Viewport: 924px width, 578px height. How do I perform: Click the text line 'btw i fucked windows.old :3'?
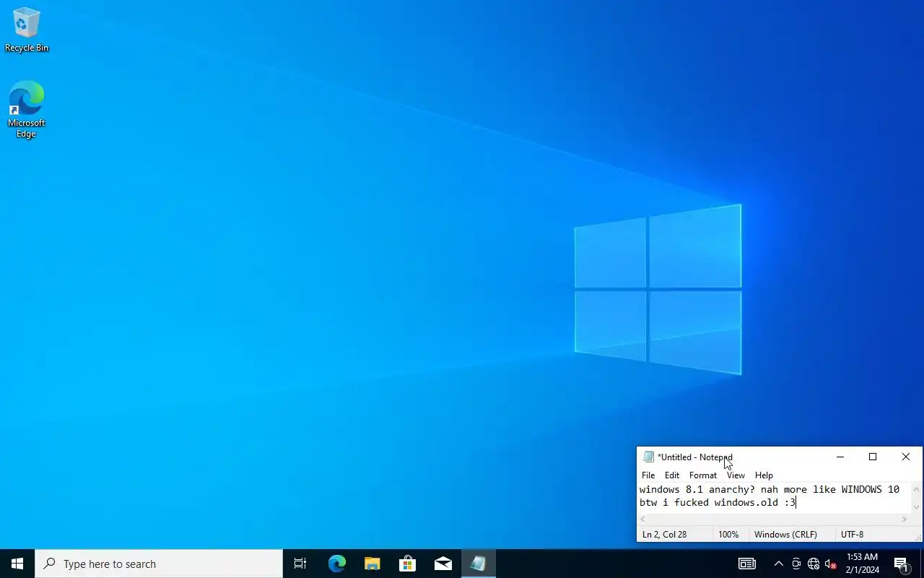click(x=717, y=502)
